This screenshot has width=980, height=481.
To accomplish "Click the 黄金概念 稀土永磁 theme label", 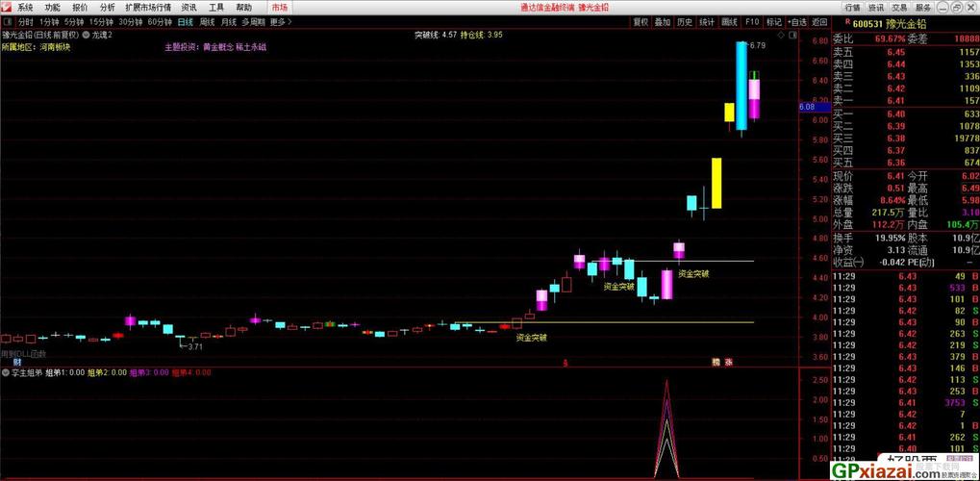I will (x=235, y=47).
